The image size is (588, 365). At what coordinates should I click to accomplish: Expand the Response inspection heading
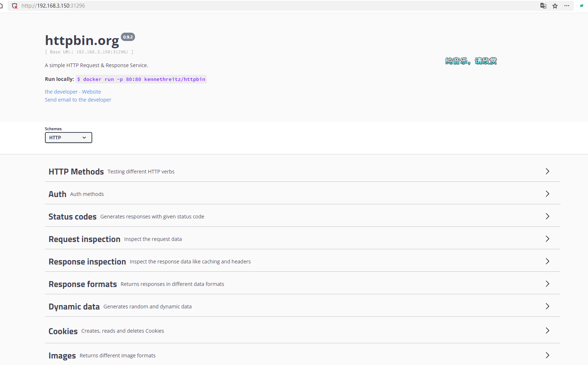(87, 262)
